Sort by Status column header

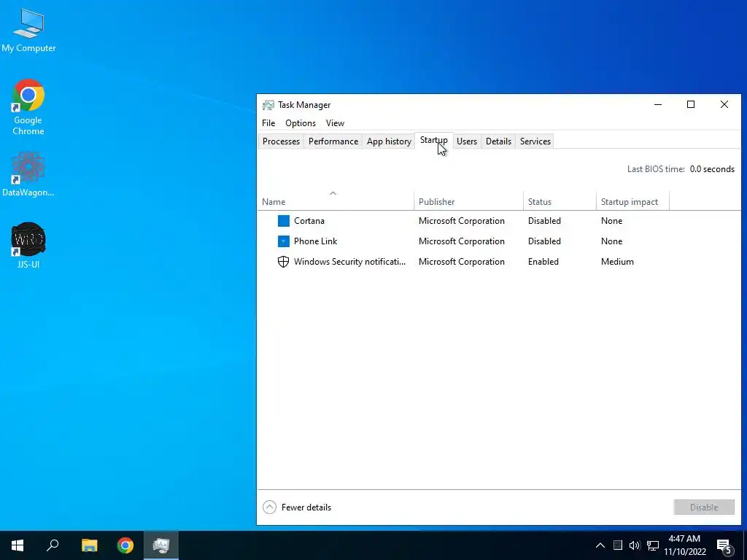point(560,201)
